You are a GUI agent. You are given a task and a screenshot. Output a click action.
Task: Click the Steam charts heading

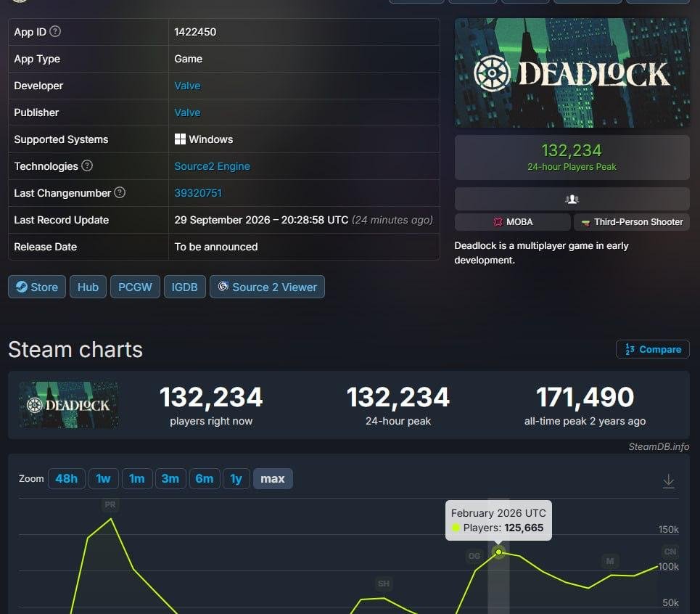pos(75,349)
